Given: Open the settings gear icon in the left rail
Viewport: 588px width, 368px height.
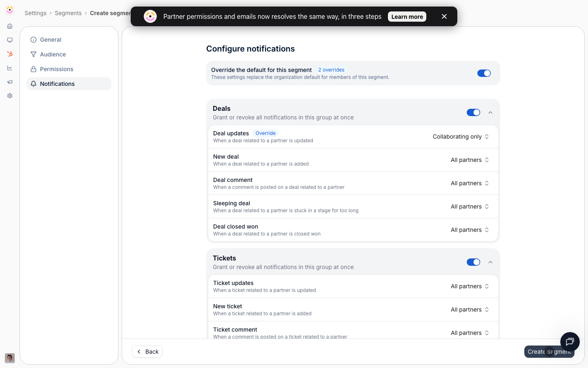Looking at the screenshot, I should [10, 96].
